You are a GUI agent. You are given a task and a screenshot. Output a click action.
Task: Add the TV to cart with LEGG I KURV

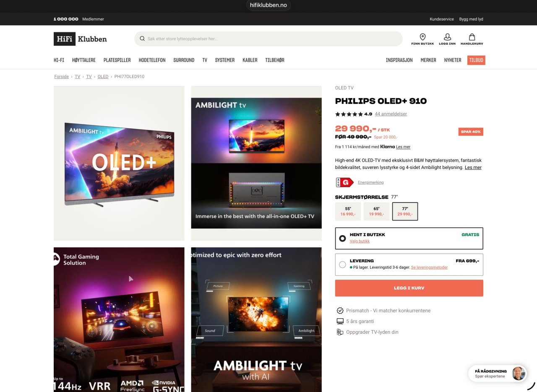(409, 288)
